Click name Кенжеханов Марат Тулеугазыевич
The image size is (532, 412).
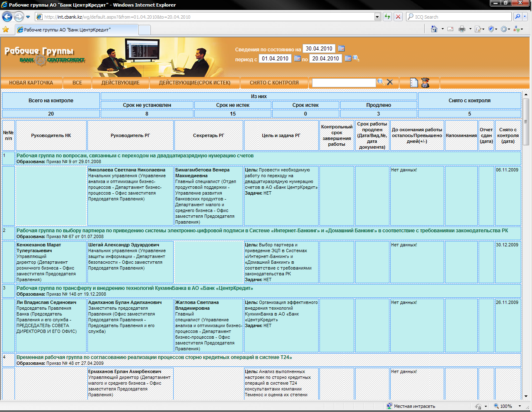pyautogui.click(x=39, y=248)
